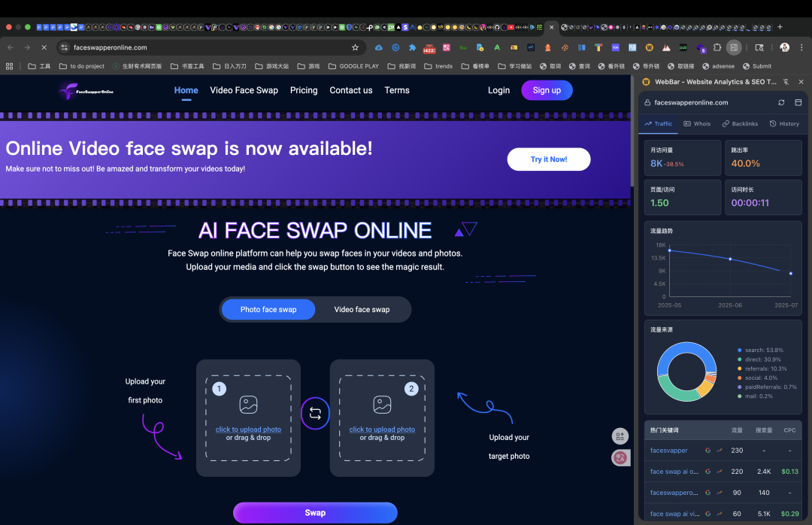Click the swap arrows circle between upload boxes
Screen dimensions: 812x525
click(x=315, y=413)
